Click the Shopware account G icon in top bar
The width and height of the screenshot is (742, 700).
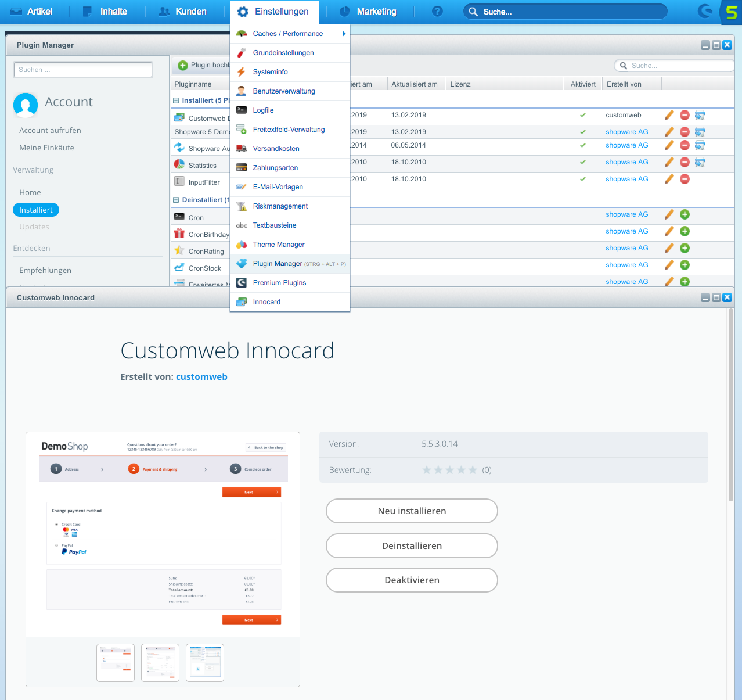click(705, 11)
